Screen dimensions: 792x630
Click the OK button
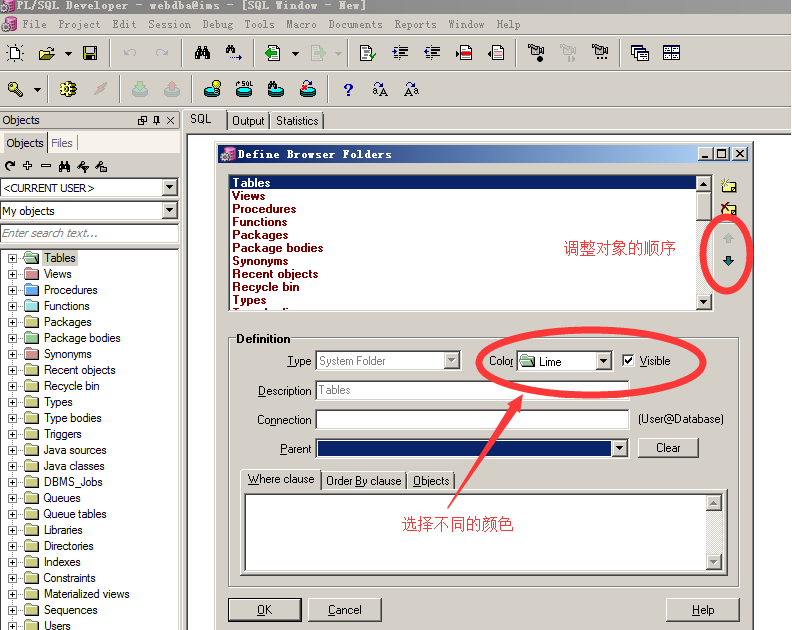click(x=265, y=610)
